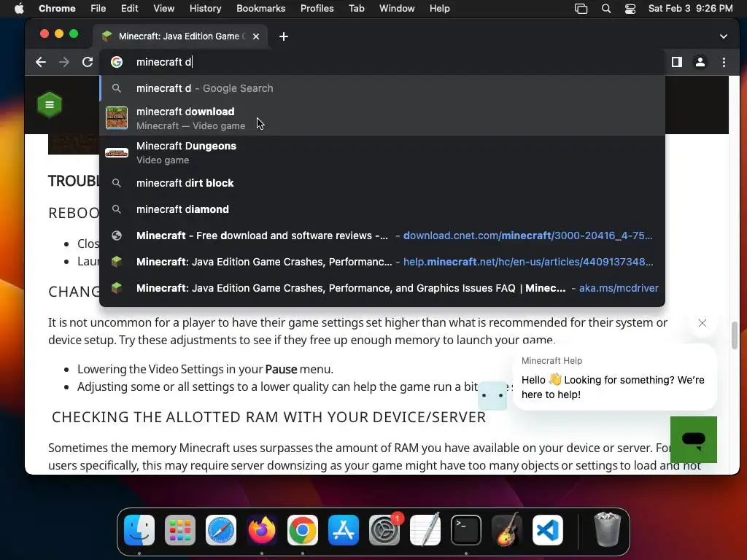Open Control Center in menu bar

[630, 8]
